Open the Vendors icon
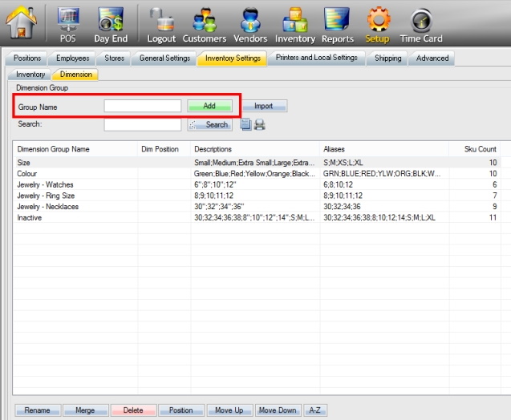 tap(250, 25)
